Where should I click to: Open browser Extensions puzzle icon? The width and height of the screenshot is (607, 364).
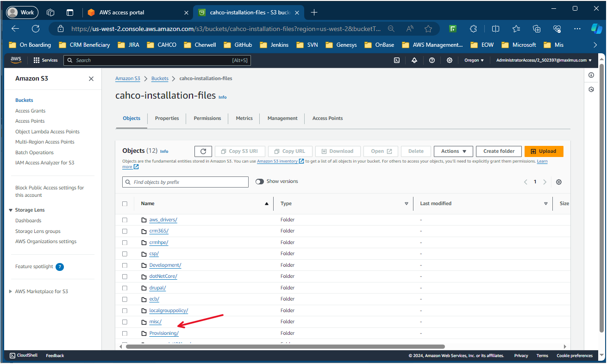click(473, 29)
